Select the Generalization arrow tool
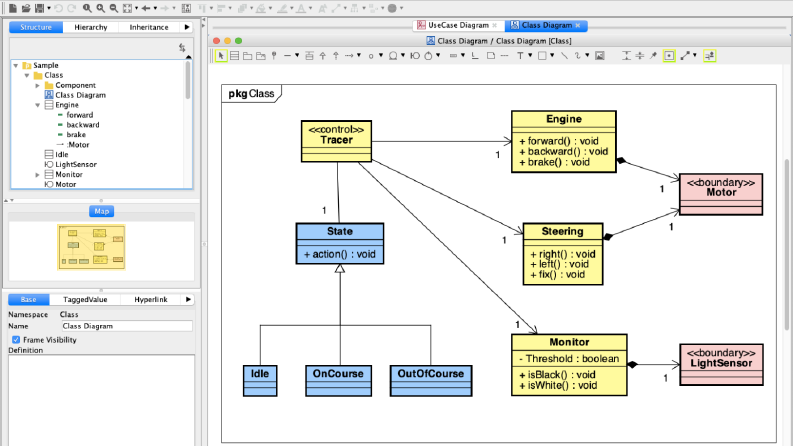793x446 pixels. [x=323, y=56]
